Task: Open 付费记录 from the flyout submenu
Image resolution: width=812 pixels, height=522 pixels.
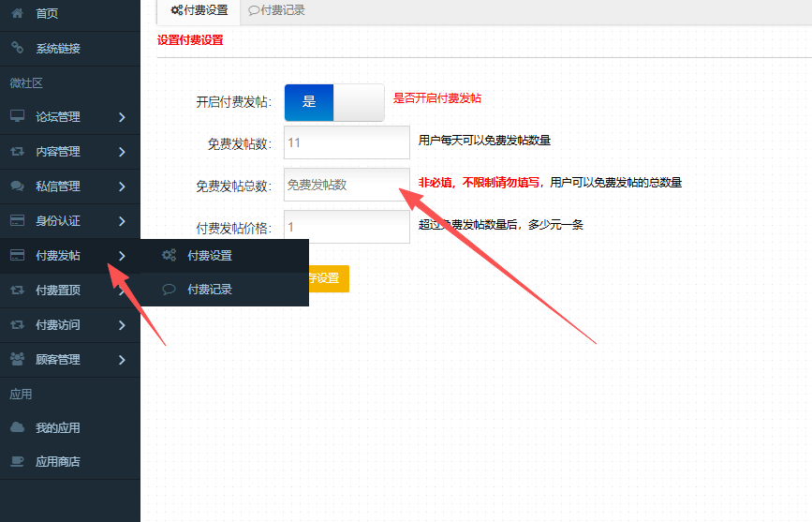Action: tap(209, 290)
